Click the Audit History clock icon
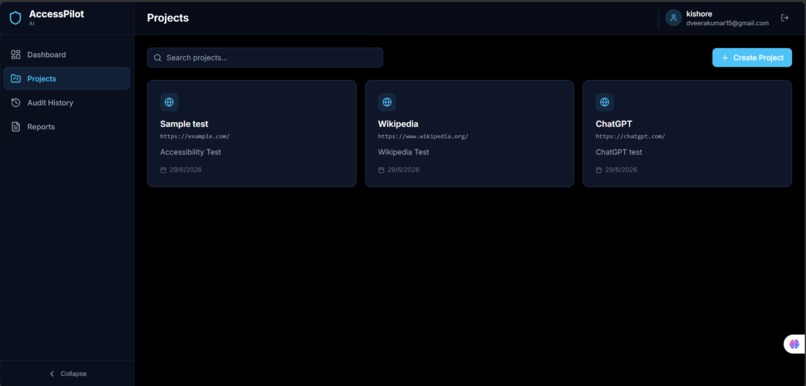Viewport: 806px width, 386px height. click(16, 103)
